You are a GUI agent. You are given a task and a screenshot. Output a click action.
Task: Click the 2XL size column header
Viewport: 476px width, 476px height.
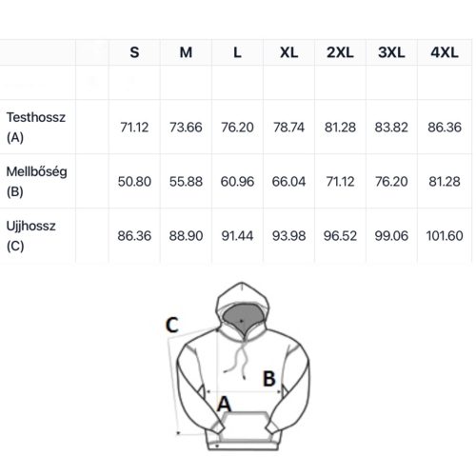coord(340,52)
